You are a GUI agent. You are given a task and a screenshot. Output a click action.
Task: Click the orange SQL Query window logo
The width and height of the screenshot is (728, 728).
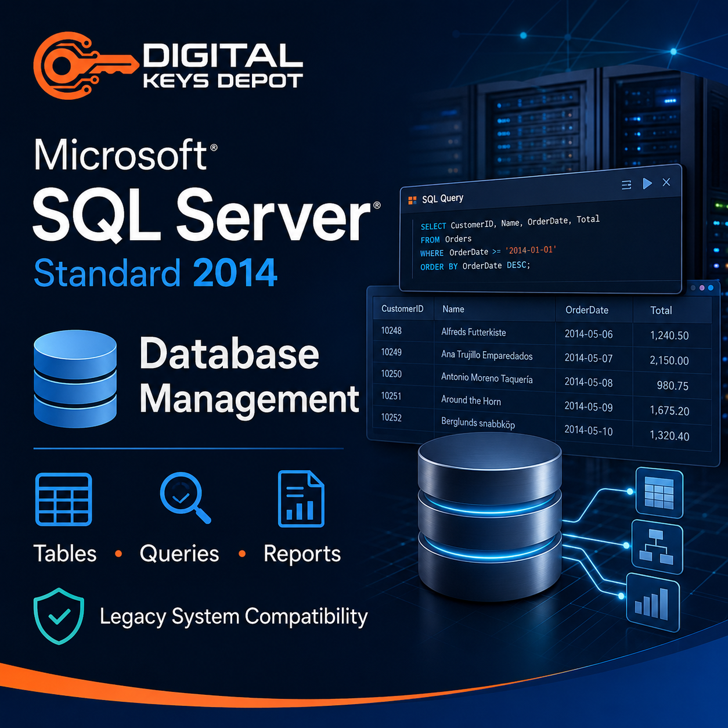pyautogui.click(x=412, y=200)
